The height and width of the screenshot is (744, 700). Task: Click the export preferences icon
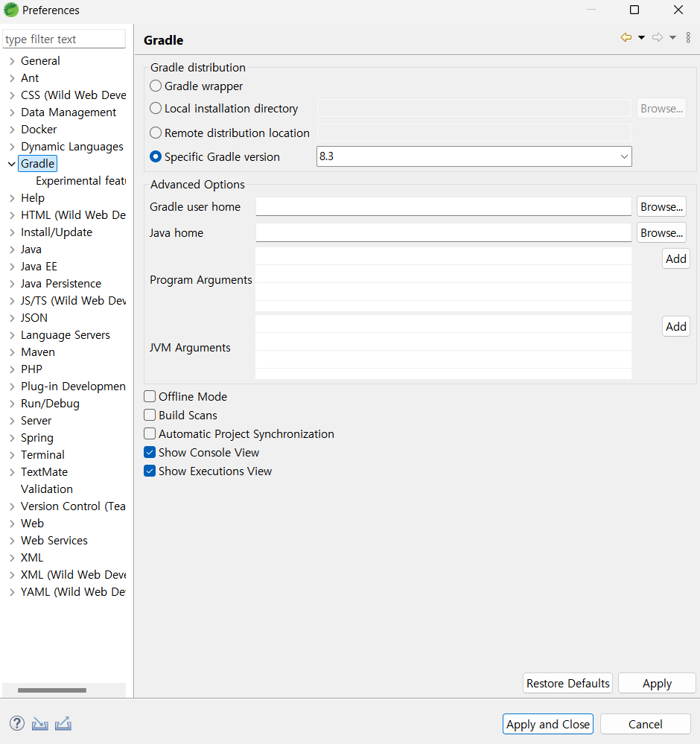click(x=63, y=724)
